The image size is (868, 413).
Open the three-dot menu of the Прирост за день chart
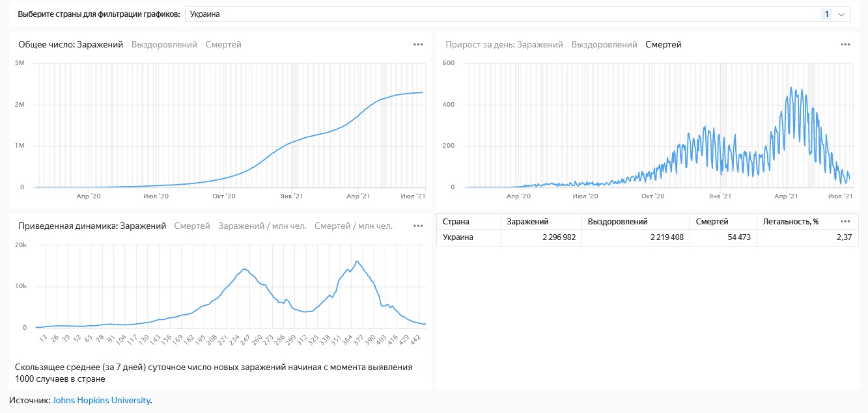[845, 45]
